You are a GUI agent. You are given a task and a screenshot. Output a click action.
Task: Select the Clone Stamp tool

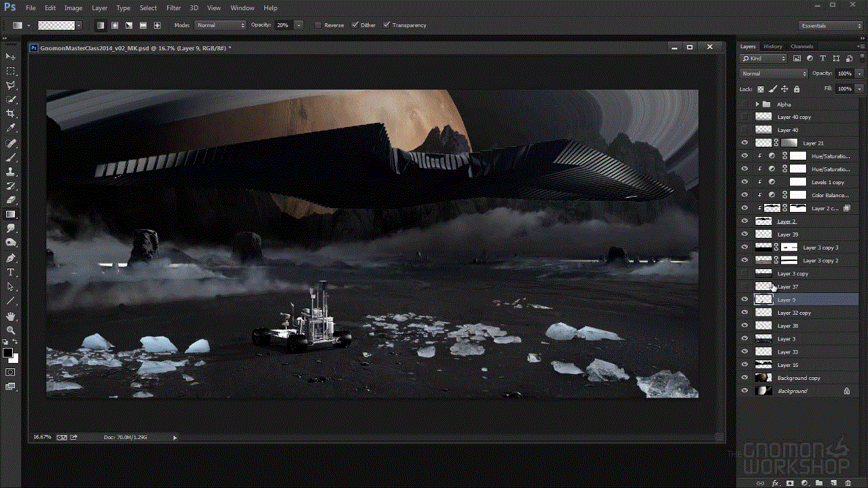[10, 172]
